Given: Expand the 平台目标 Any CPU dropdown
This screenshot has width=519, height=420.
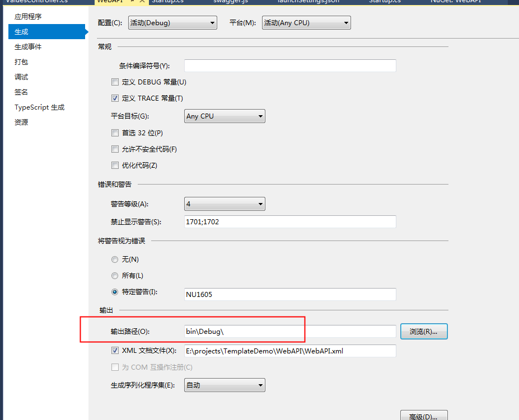Looking at the screenshot, I should coord(225,116).
